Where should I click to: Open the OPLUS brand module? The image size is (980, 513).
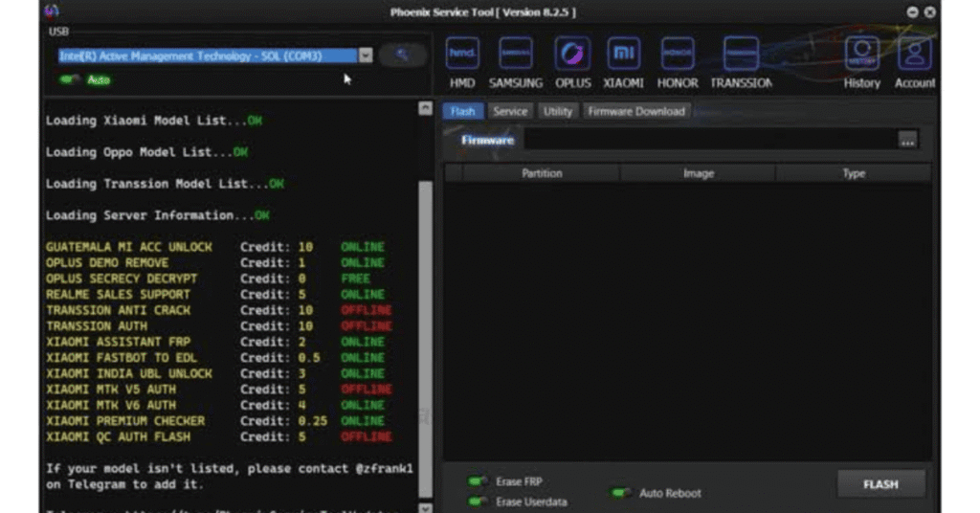(572, 54)
